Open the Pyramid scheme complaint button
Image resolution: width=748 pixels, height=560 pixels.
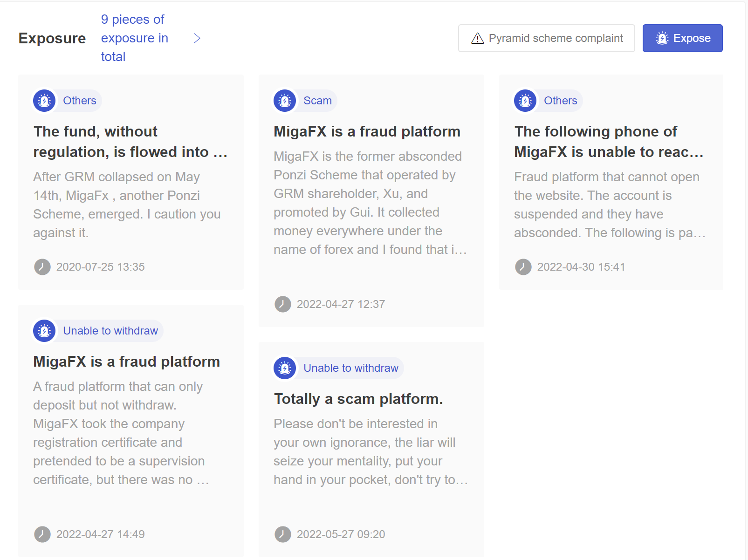pos(546,38)
